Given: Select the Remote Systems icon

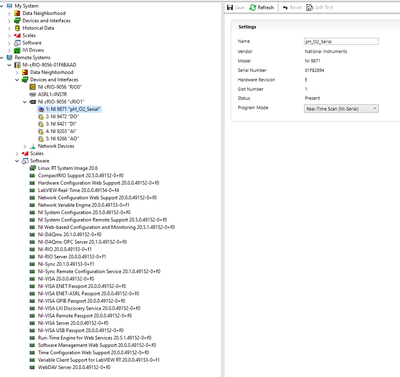Looking at the screenshot, I should point(9,58).
